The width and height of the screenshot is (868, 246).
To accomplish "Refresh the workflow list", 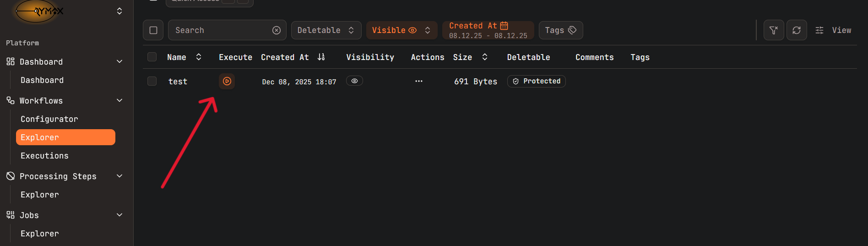I will pos(797,30).
